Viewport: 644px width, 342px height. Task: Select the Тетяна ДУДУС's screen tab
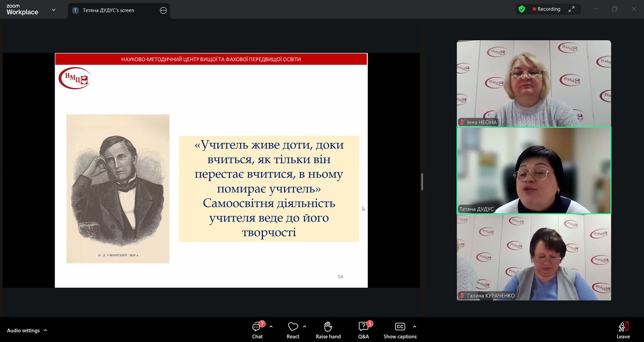[108, 10]
